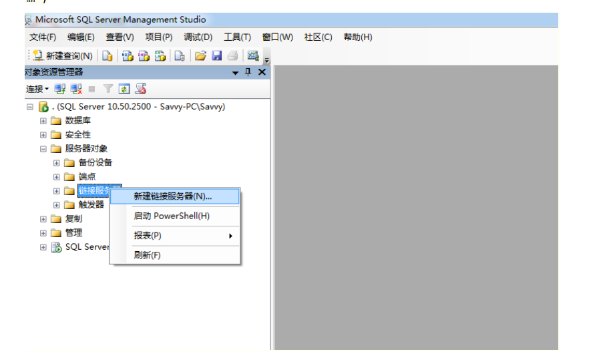Expand the 备份设备 folder node
607x364 pixels.
click(x=57, y=163)
